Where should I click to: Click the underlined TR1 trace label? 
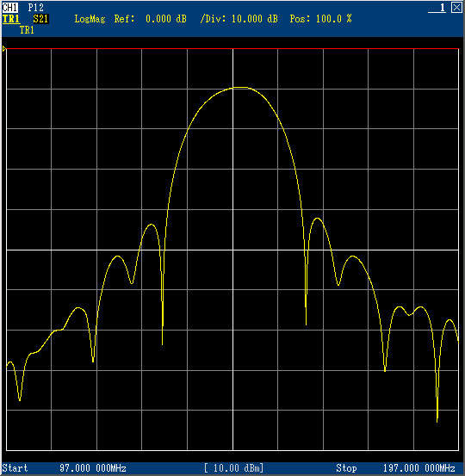[11, 19]
